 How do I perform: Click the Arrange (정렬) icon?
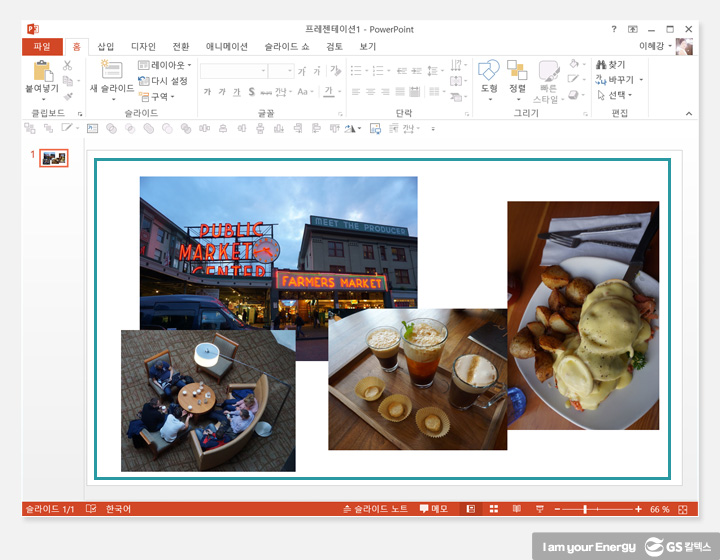pyautogui.click(x=517, y=72)
